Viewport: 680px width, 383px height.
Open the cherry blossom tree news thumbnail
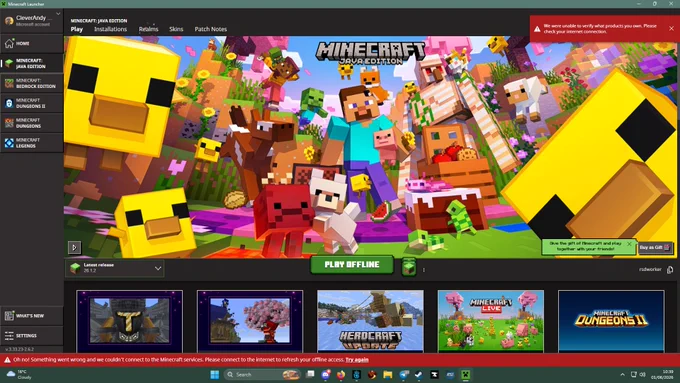[250, 321]
